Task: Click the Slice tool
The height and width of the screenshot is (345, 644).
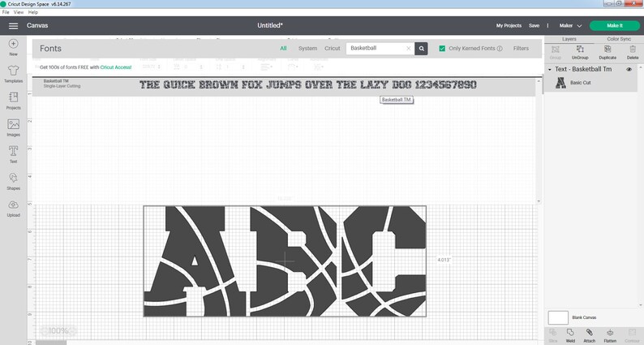Action: coord(553,335)
